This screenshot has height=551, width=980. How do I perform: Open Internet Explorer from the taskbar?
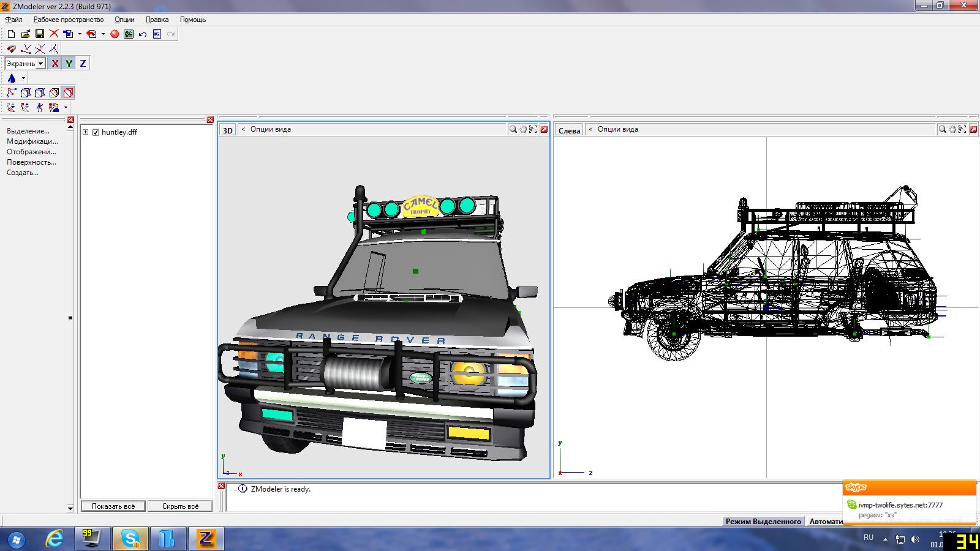pyautogui.click(x=55, y=539)
